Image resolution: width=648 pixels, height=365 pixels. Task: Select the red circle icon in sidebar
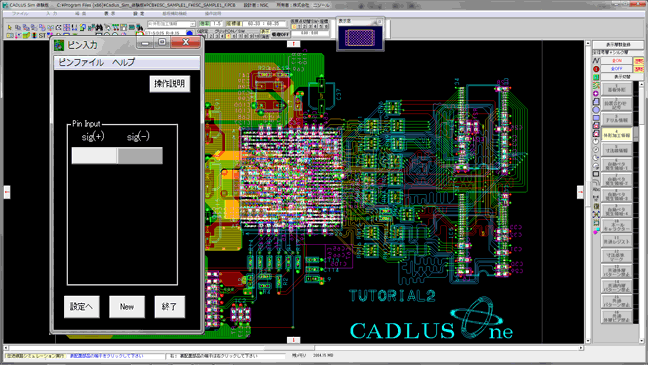596,69
